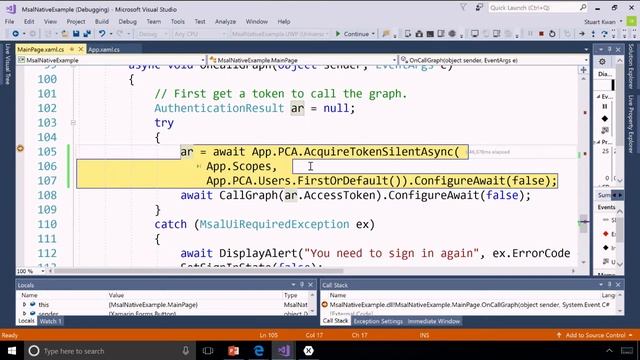Click the Open File folder toolbar icon
Screen dimensions: 640x360
click(x=65, y=34)
